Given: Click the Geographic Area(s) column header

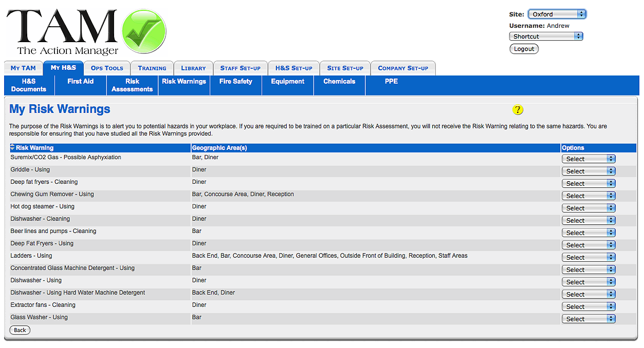Looking at the screenshot, I should pyautogui.click(x=219, y=148).
